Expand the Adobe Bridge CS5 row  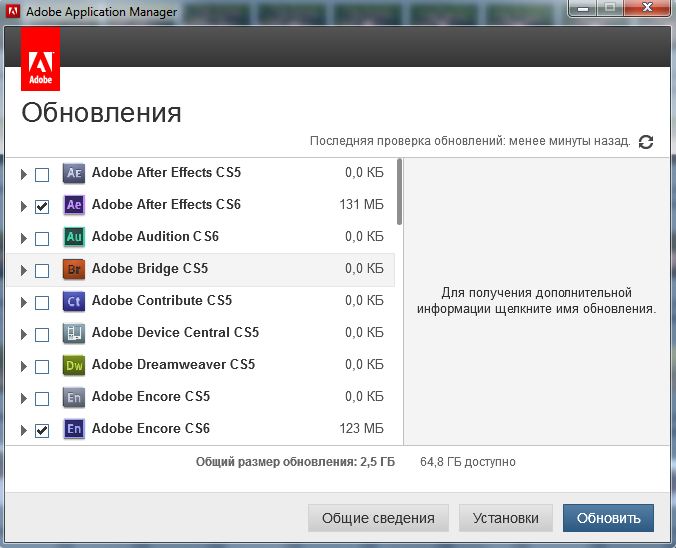pos(24,271)
